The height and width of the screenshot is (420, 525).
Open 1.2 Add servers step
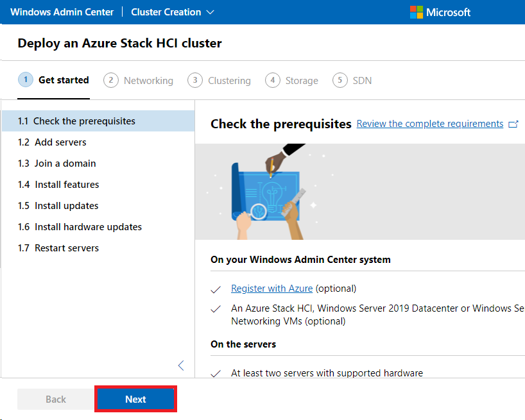tap(98, 142)
